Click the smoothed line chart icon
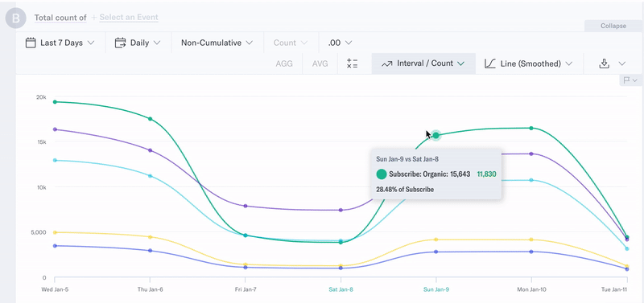Image resolution: width=644 pixels, height=303 pixels. (490, 63)
